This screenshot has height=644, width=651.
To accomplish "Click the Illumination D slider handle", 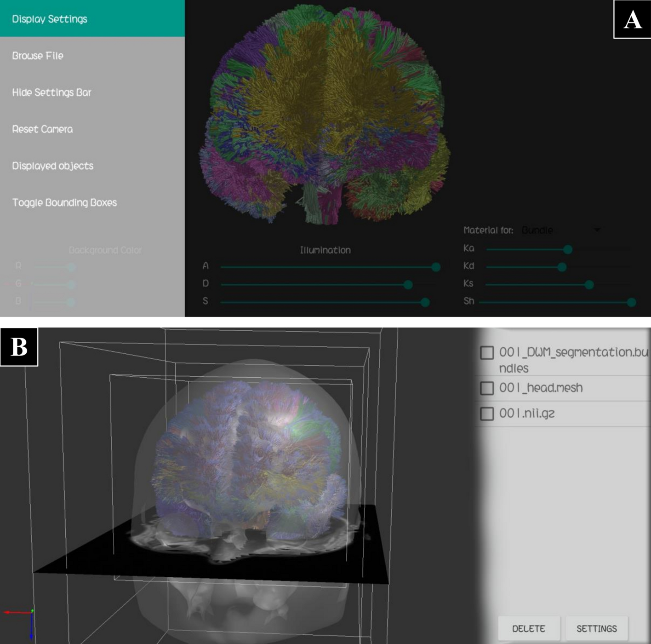I will 408,285.
